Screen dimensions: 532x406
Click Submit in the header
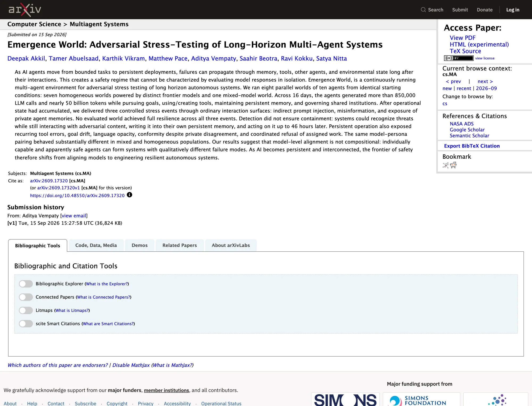tap(460, 10)
